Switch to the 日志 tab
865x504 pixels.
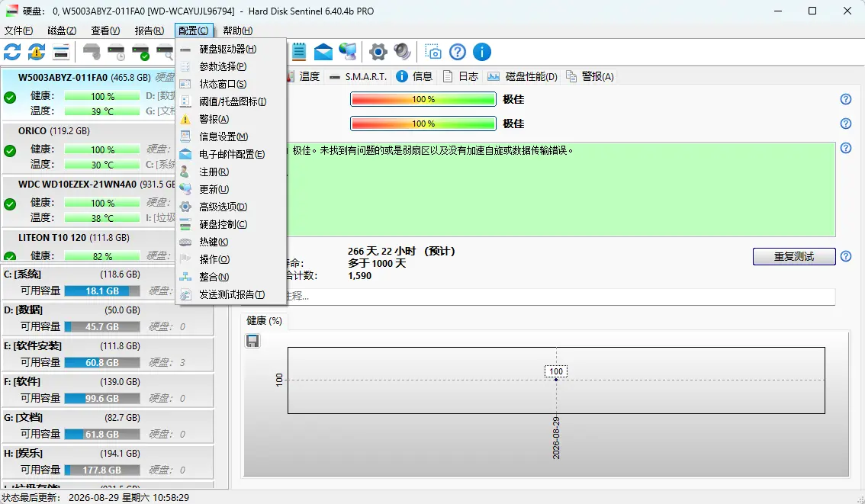461,77
